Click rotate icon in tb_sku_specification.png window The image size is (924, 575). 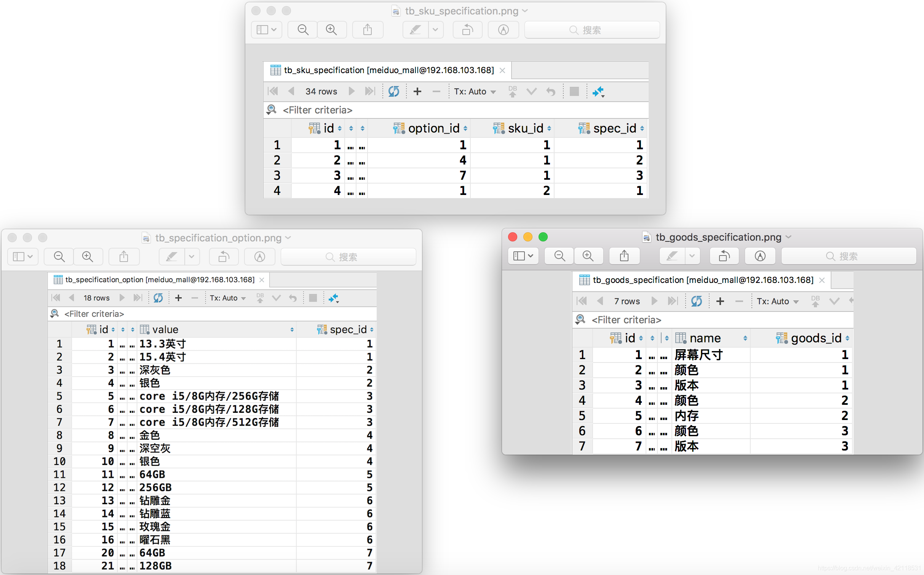click(467, 30)
